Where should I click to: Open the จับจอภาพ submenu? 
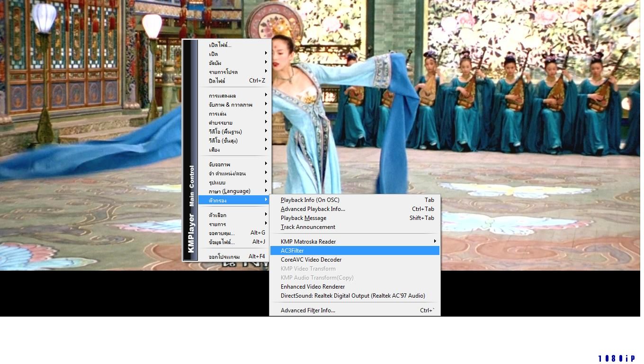coord(234,164)
